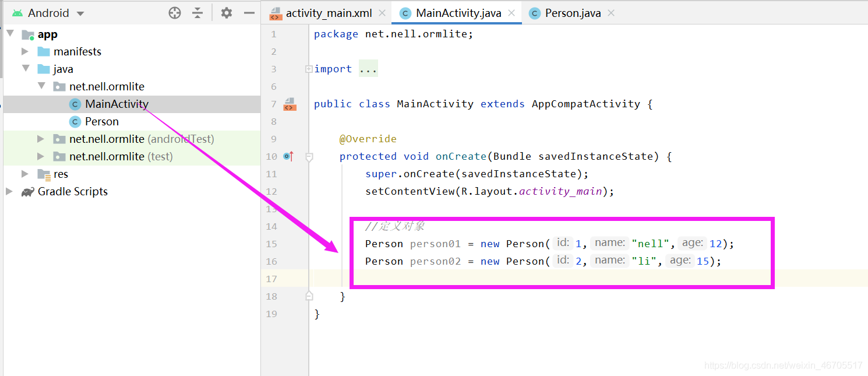
Task: Click the java folder icon
Action: click(x=44, y=69)
